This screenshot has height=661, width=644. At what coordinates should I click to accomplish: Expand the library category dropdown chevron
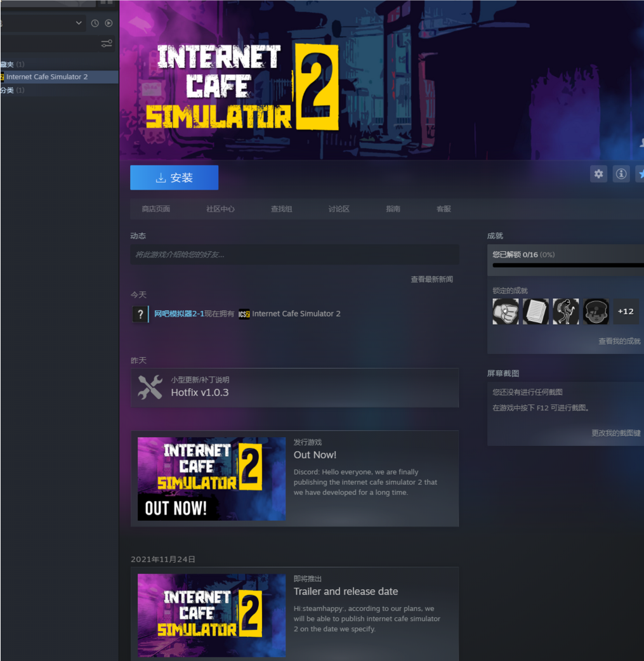click(79, 23)
